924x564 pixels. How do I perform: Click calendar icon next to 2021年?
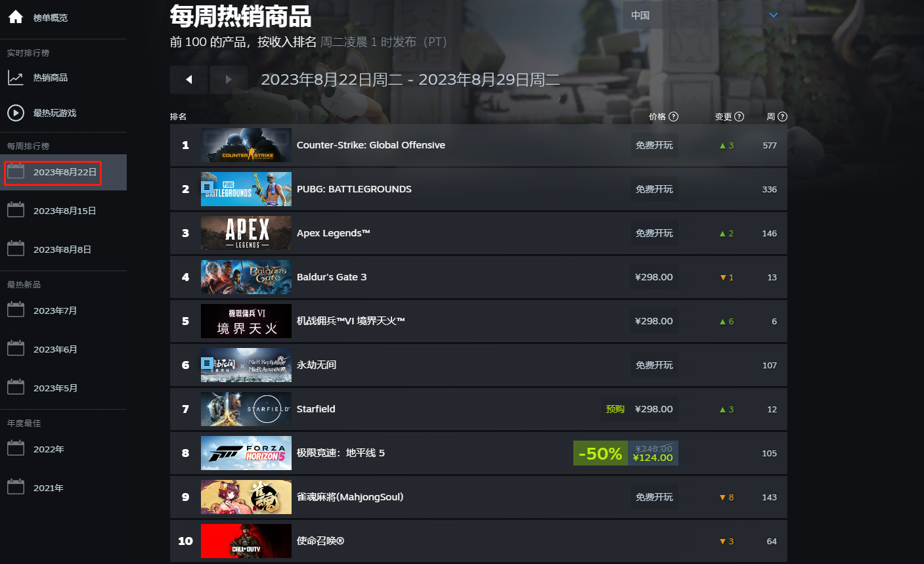[16, 487]
